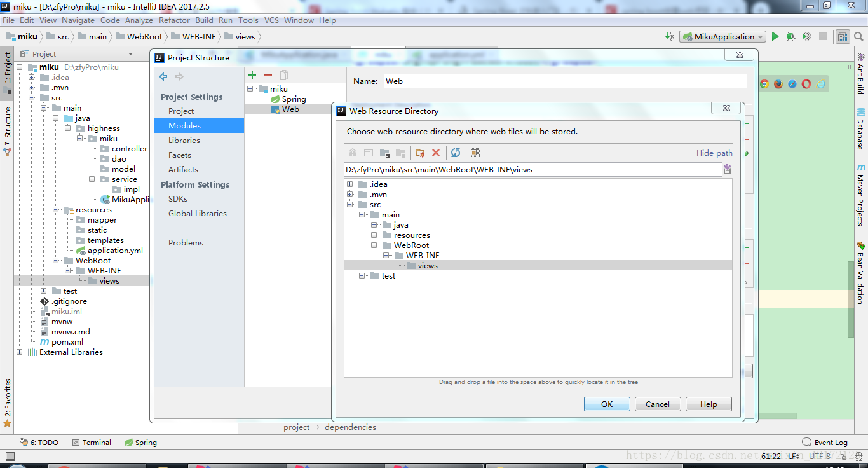This screenshot has width=868, height=468.
Task: Select application.yml in Project panel
Action: [115, 251]
